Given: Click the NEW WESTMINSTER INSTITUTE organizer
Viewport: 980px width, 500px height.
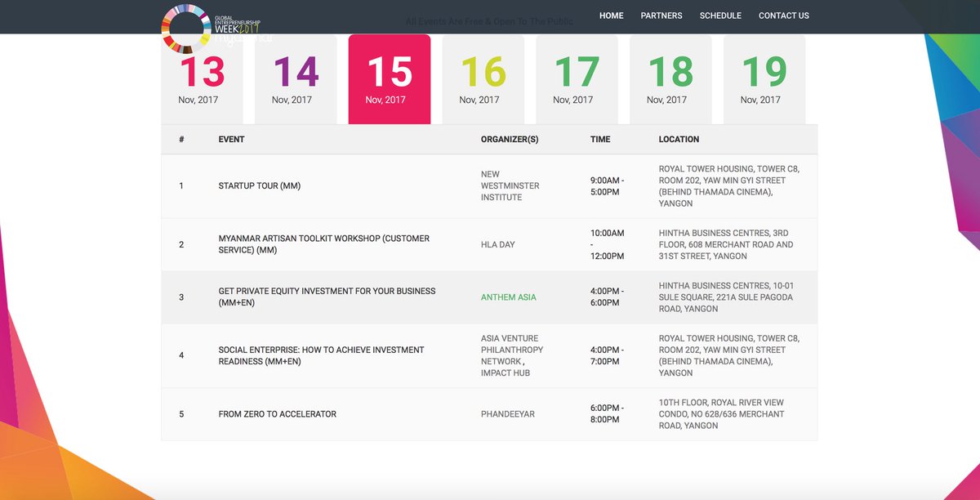Looking at the screenshot, I should (510, 185).
